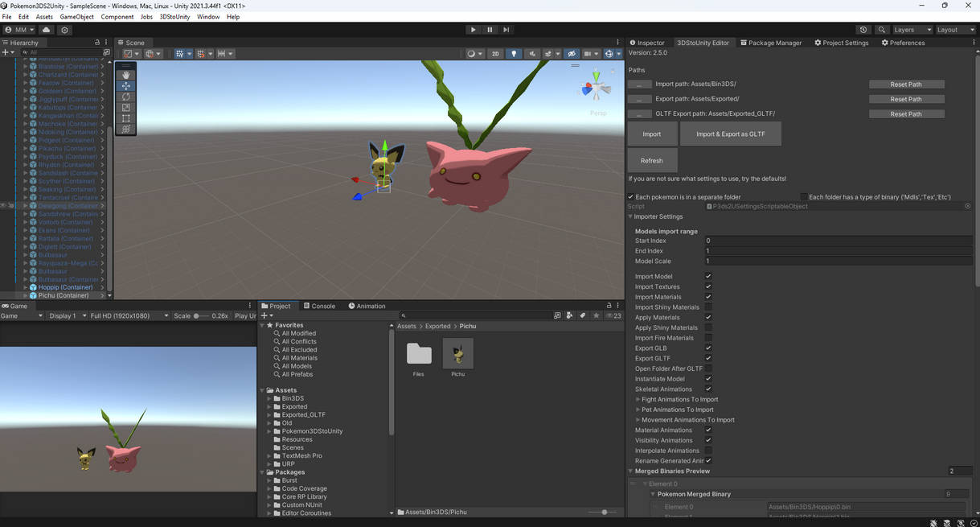The width and height of the screenshot is (980, 527).
Task: Enable Interpolate Animations checkbox
Action: 708,451
